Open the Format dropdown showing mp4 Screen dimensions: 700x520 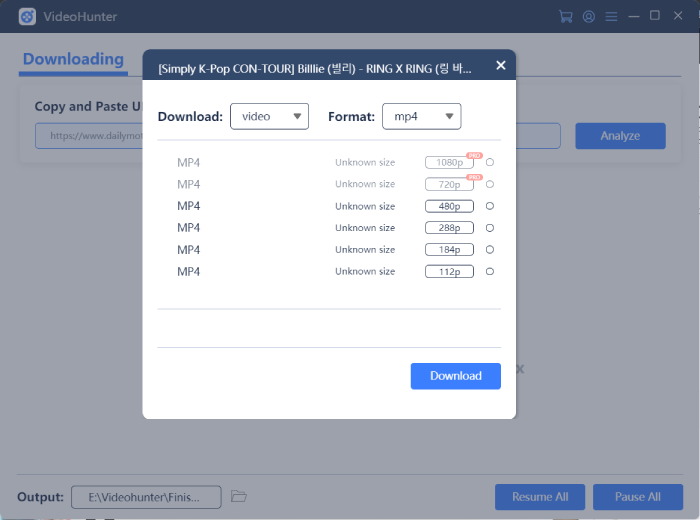click(x=421, y=116)
